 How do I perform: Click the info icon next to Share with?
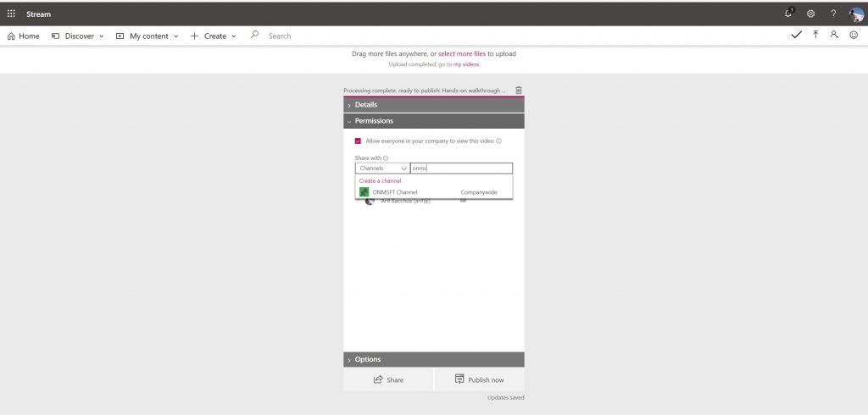386,158
